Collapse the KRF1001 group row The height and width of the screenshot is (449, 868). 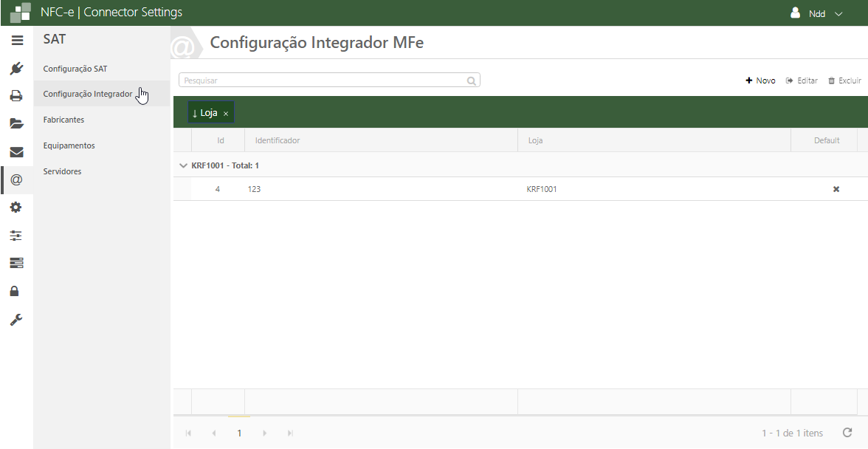coord(183,165)
